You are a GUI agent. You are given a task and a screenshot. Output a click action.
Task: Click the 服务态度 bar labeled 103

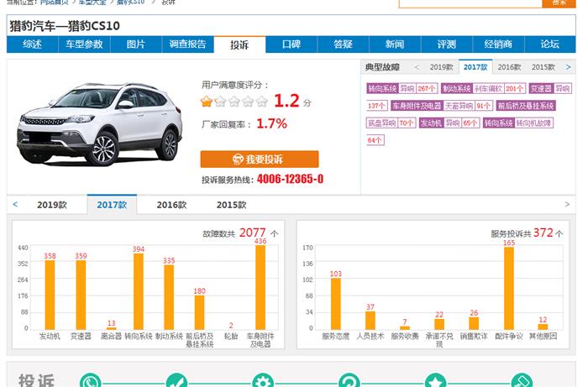coord(336,304)
